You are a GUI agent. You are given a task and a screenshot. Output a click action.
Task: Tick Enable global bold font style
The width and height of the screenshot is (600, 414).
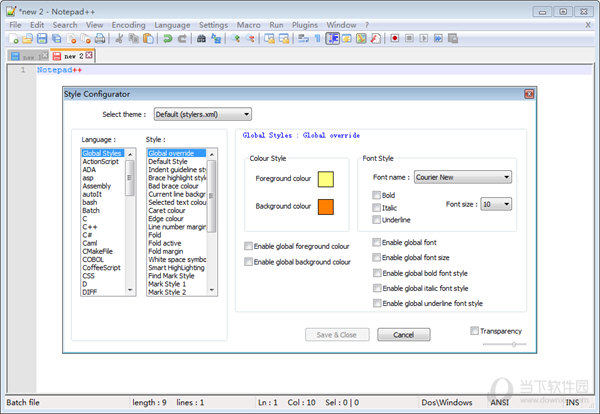(377, 273)
